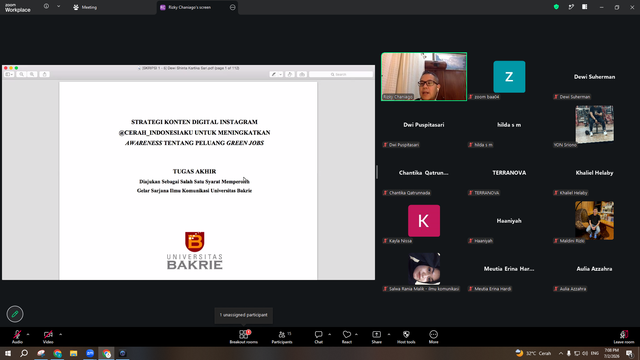Click the green encryption shield icon
The image size is (640, 360).
pos(556,7)
